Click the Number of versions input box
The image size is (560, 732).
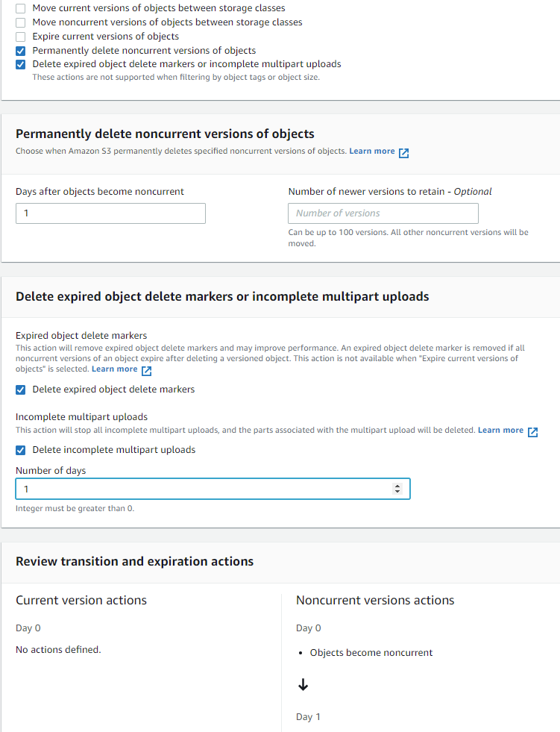point(383,213)
